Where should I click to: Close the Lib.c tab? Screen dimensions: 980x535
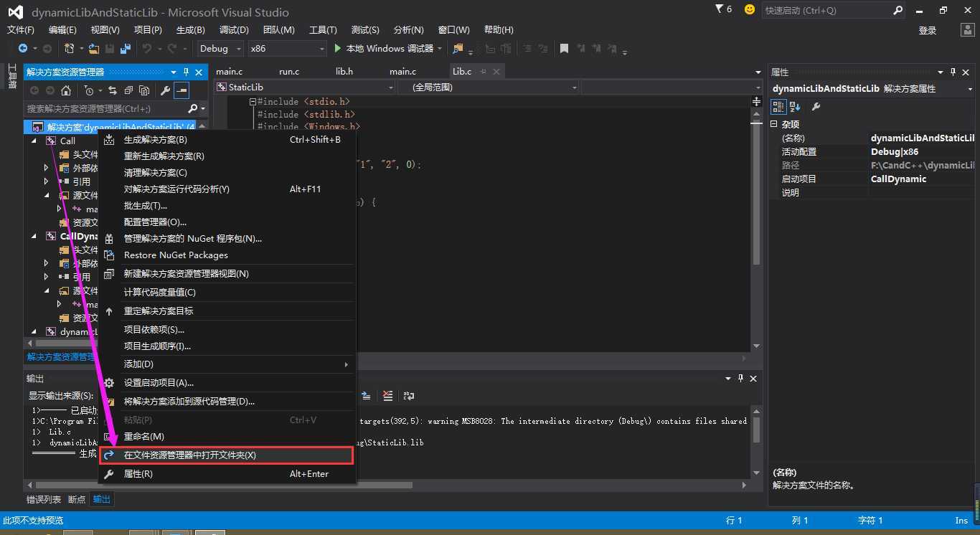[x=496, y=72]
